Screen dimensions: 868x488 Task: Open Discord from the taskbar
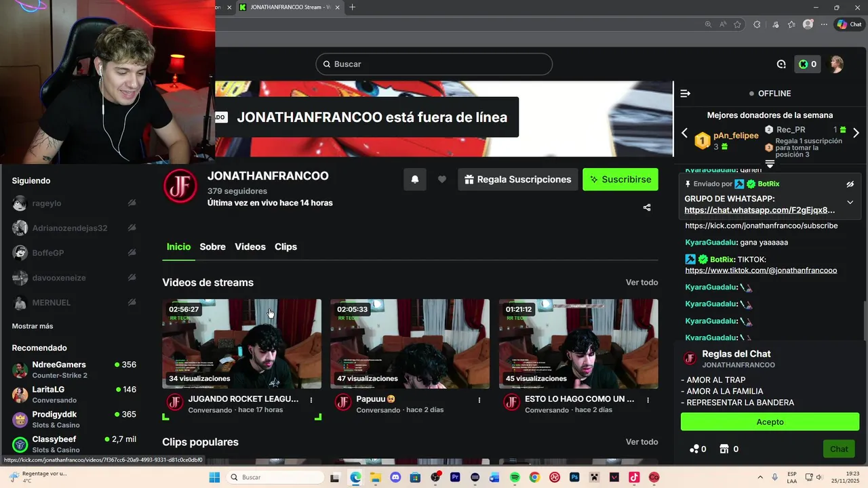395,477
